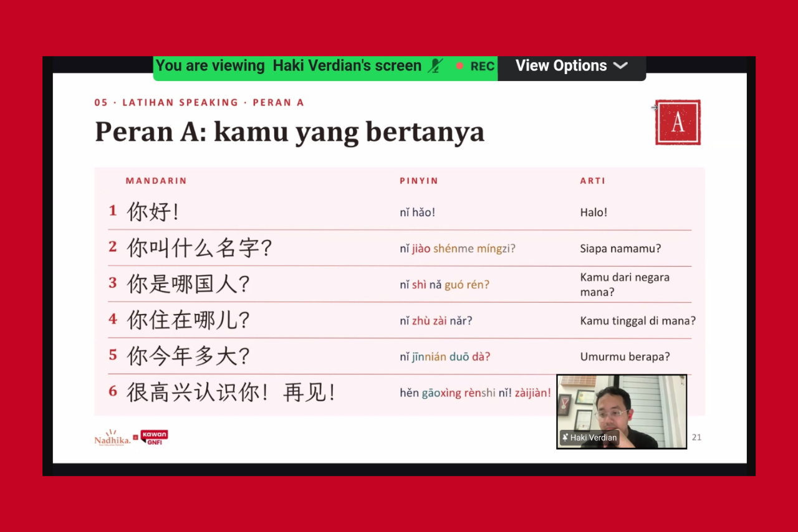Viewport: 798px width, 532px height.
Task: Click the red letter A stamp icon
Action: [x=678, y=122]
